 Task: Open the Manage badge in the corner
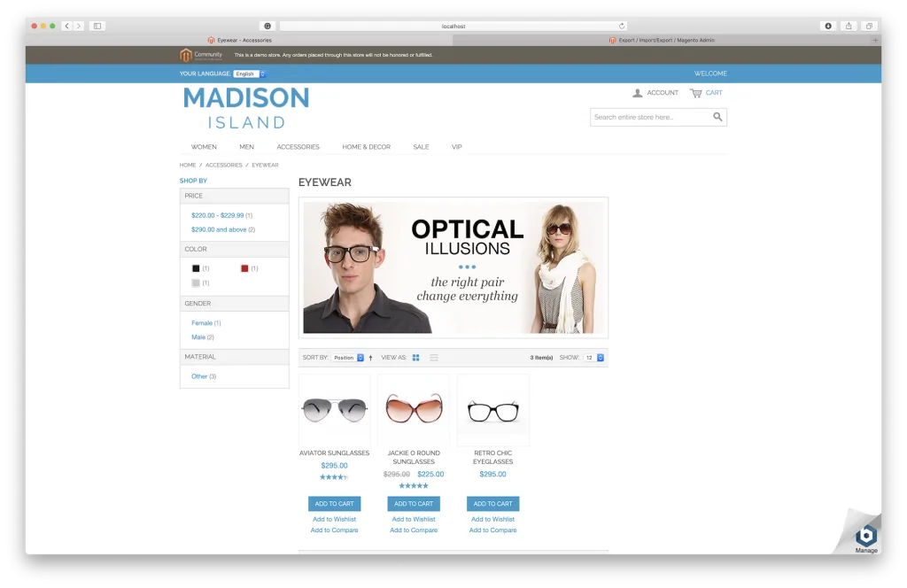pyautogui.click(x=866, y=539)
